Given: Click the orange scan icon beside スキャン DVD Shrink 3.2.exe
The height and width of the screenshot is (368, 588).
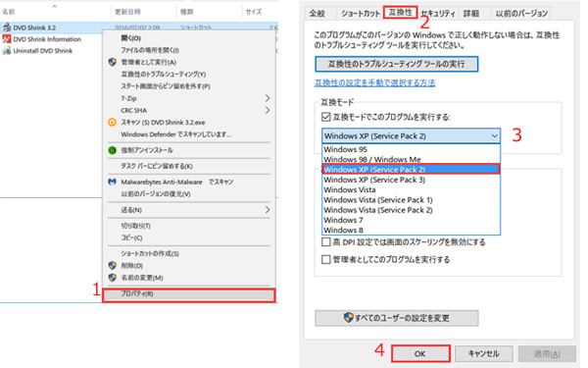Looking at the screenshot, I should click(x=112, y=122).
